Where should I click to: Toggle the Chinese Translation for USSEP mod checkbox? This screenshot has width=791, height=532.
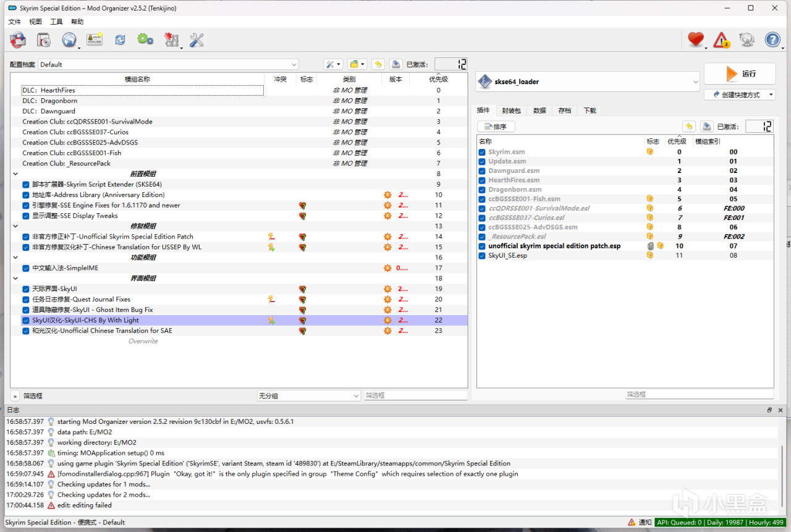click(x=26, y=247)
